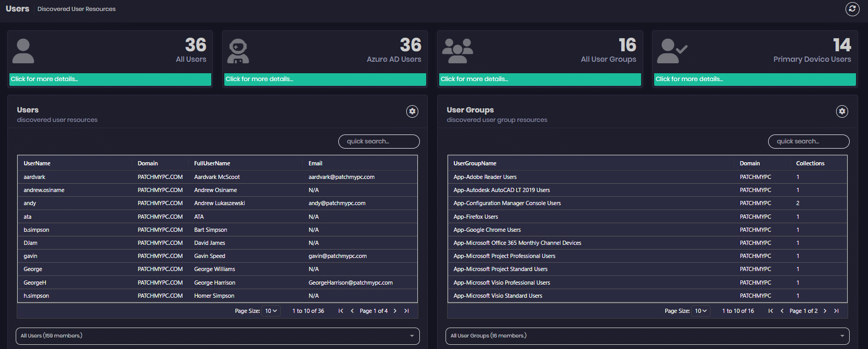Click the All User Groups people icon
Viewport: 868px width, 349px height.
point(458,51)
